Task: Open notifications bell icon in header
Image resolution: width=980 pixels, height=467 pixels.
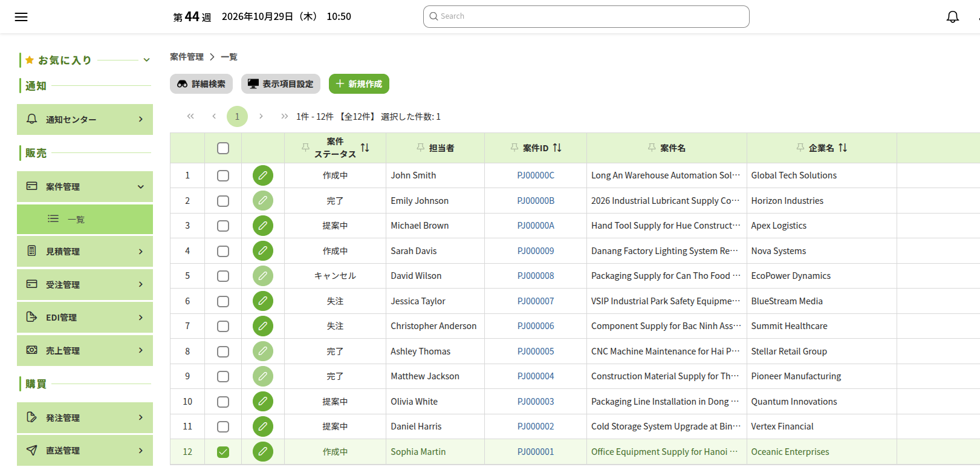Action: pos(953,17)
